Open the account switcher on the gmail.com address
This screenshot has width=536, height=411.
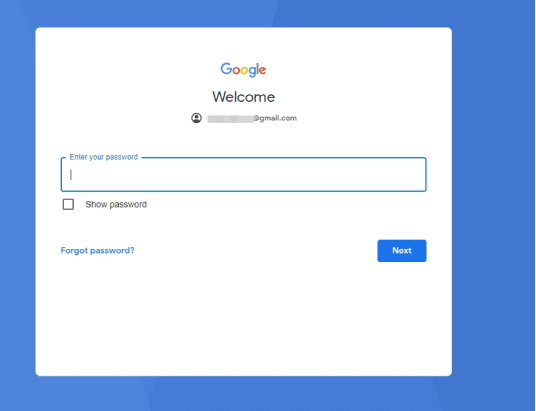tap(244, 118)
